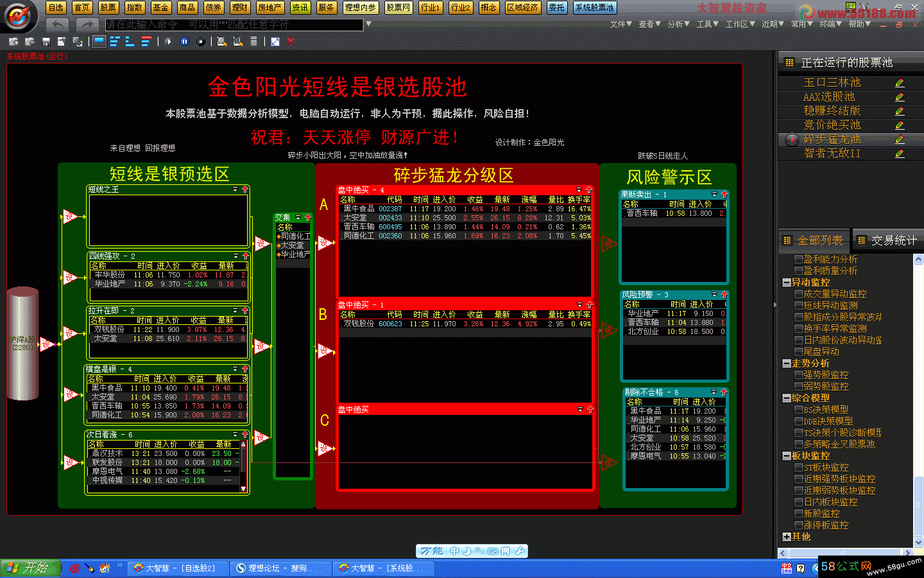The width and height of the screenshot is (924, 578).
Task: Check the 短线异动监测 checkbox
Action: 799,306
